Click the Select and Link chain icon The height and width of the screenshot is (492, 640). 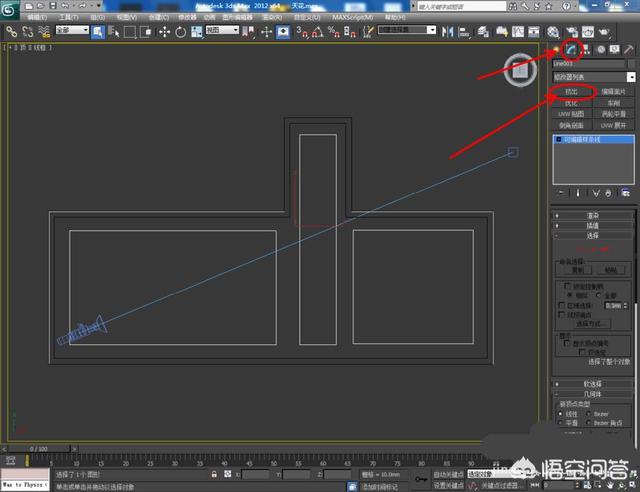click(x=11, y=31)
